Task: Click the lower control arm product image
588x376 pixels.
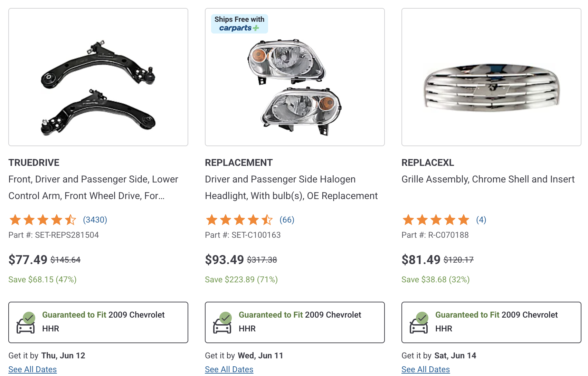Action: (x=98, y=77)
